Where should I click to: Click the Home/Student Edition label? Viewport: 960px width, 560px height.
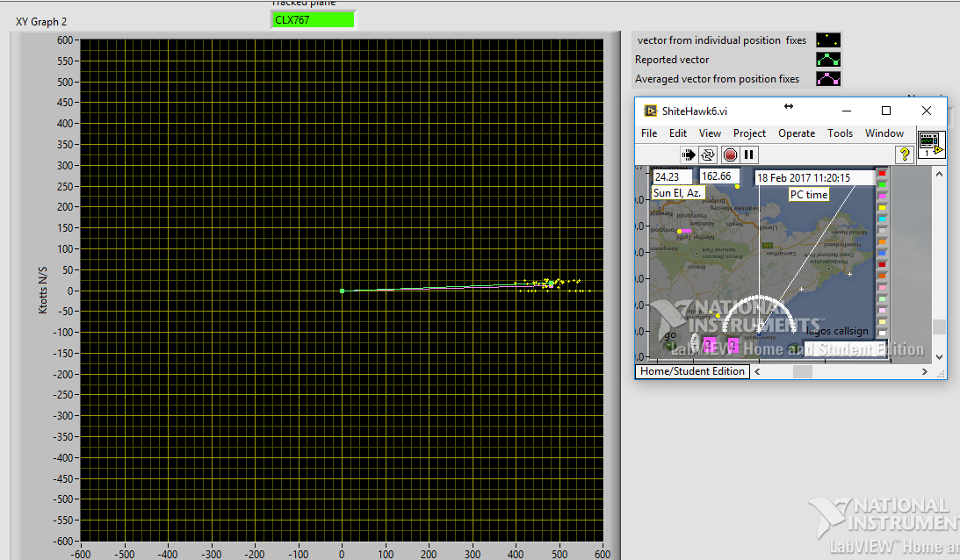(x=692, y=371)
